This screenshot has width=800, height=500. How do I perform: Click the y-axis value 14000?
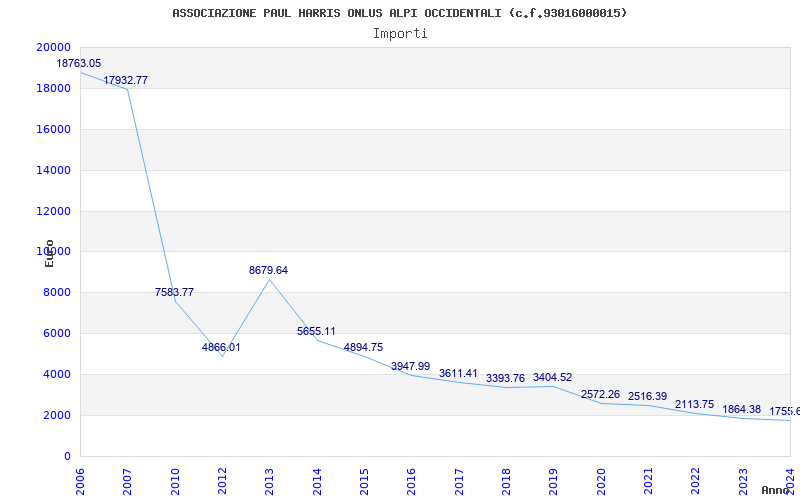tap(54, 170)
